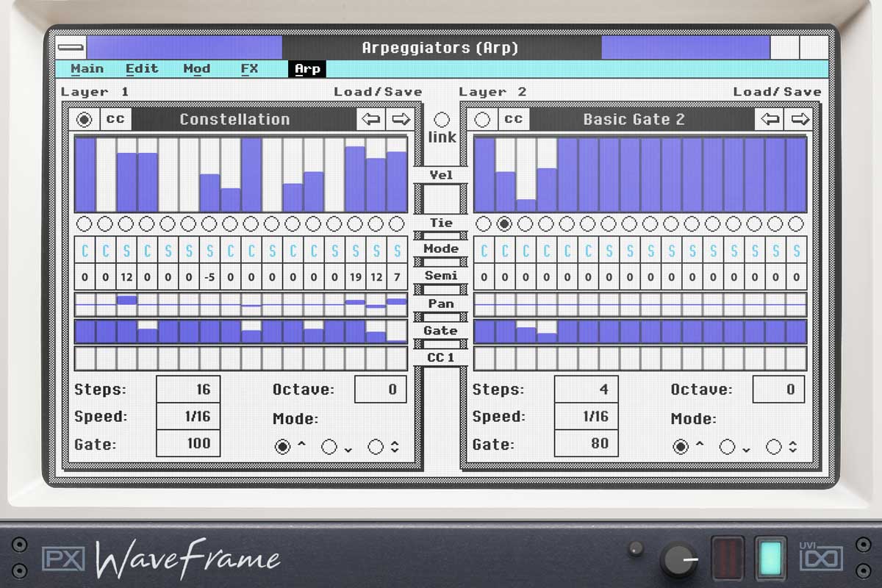The image size is (882, 588).
Task: Open the Mod tab
Action: pyautogui.click(x=196, y=69)
